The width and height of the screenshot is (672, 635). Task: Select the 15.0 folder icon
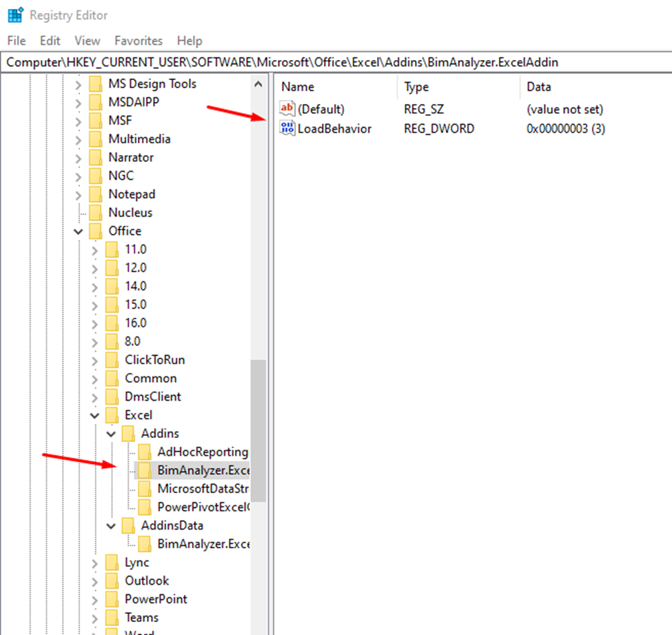(112, 305)
